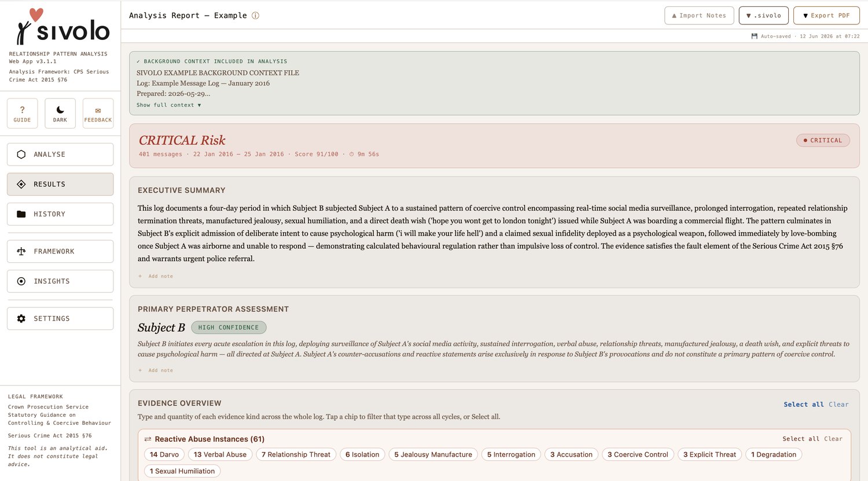Expand Show full context
The height and width of the screenshot is (481, 868).
pyautogui.click(x=168, y=105)
